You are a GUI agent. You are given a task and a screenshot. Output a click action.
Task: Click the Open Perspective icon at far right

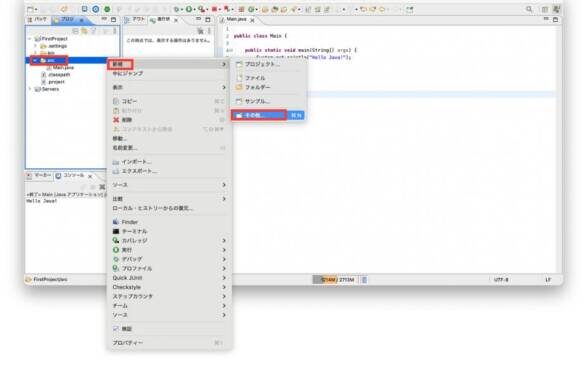pos(545,9)
